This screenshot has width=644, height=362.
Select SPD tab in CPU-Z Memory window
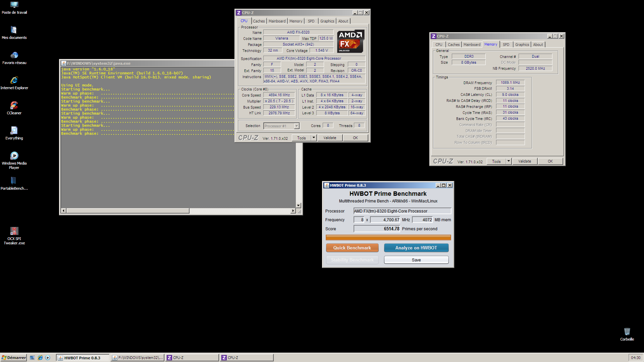pos(506,45)
